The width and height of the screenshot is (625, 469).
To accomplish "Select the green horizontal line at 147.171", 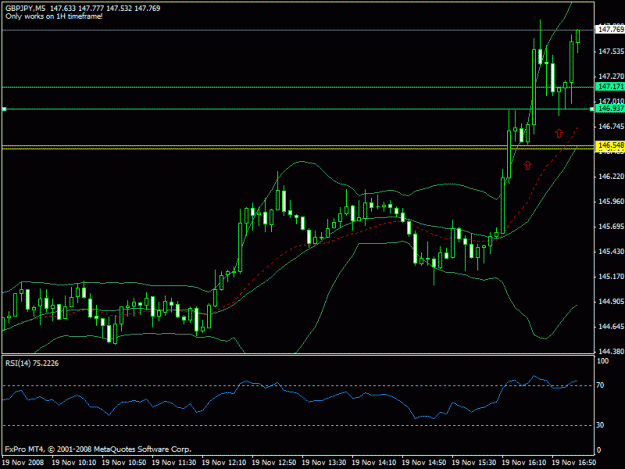I will click(298, 87).
